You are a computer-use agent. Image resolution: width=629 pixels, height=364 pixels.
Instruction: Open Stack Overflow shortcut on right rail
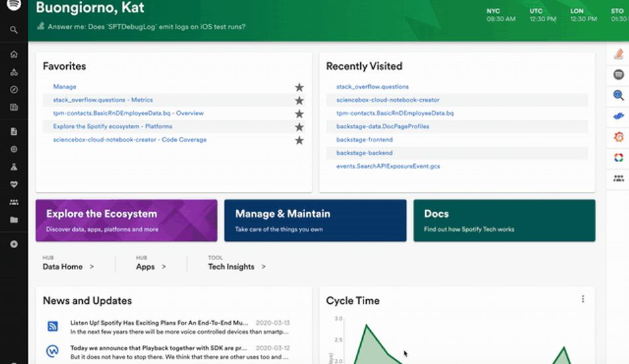[x=618, y=54]
